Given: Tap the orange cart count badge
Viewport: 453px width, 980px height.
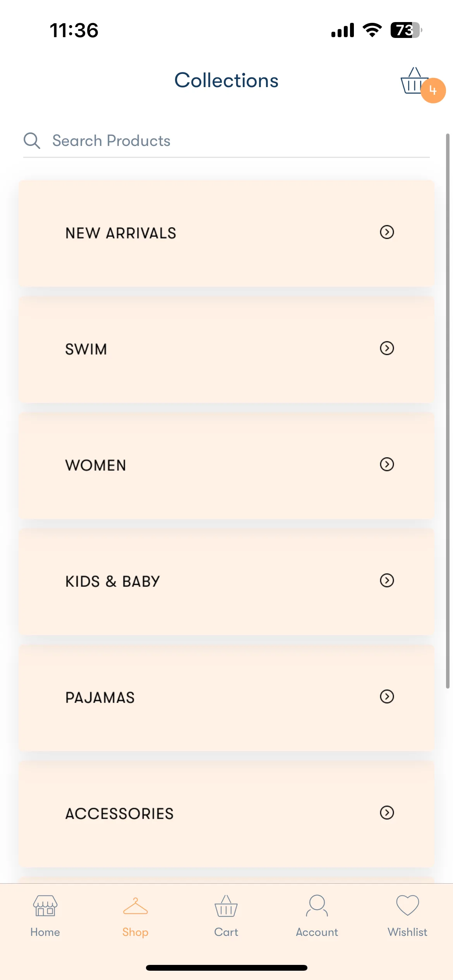Looking at the screenshot, I should click(433, 91).
